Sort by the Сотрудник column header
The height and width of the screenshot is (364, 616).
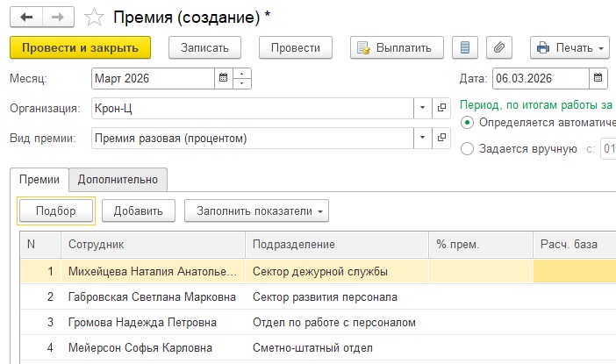[x=153, y=244]
